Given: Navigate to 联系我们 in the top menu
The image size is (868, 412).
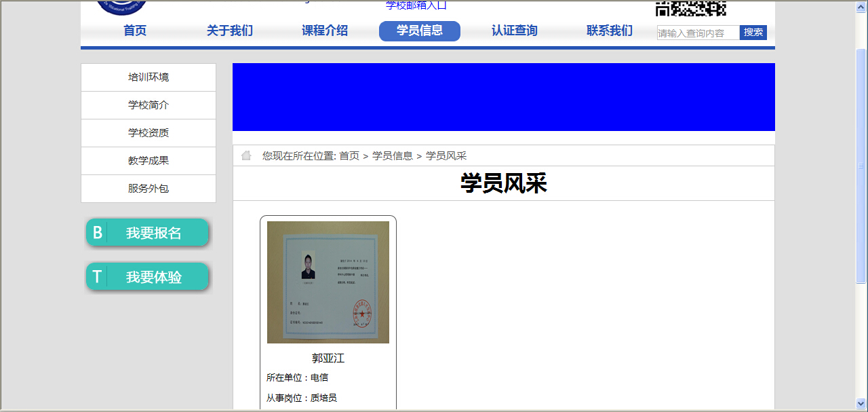Looking at the screenshot, I should [x=610, y=31].
